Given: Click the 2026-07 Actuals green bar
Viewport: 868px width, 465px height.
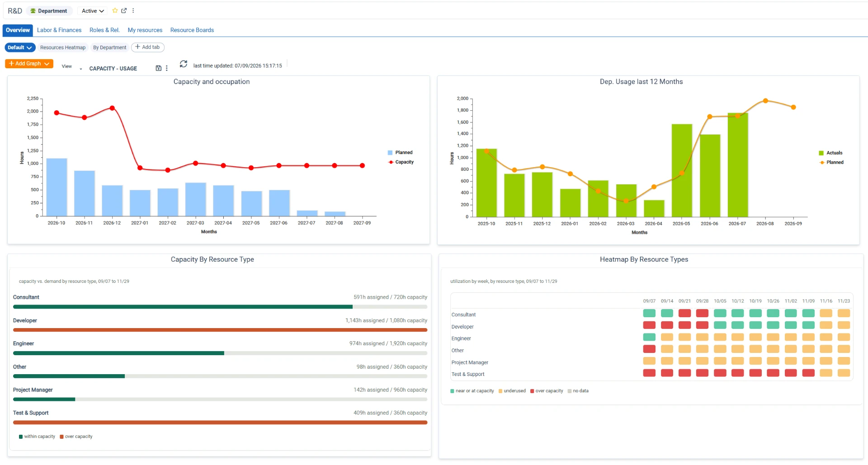Looking at the screenshot, I should 738,165.
